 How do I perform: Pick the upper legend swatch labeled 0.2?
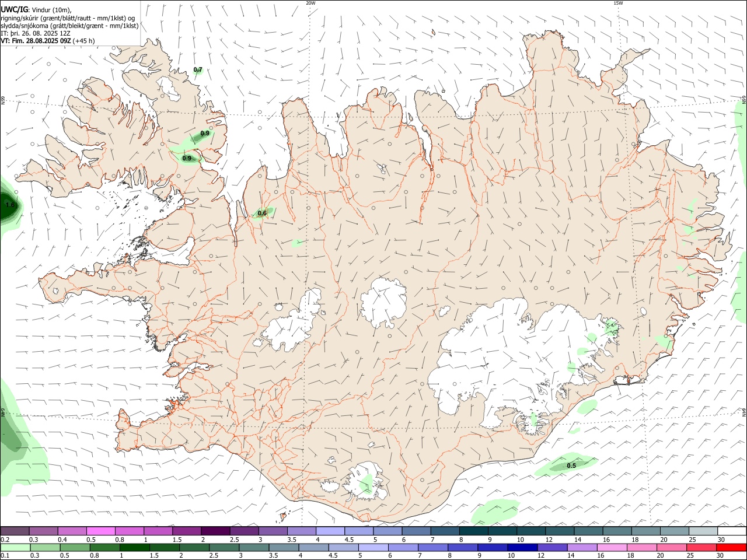click(x=15, y=531)
